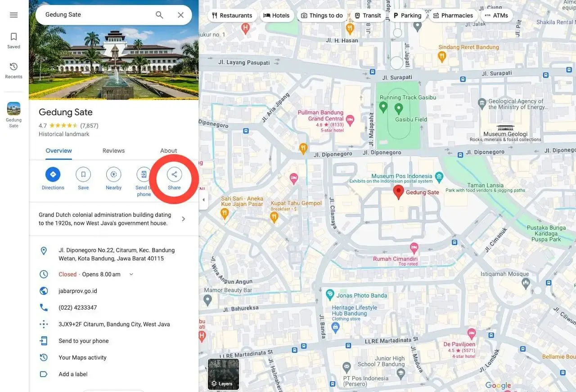Image resolution: width=576 pixels, height=392 pixels.
Task: Click the Pullman Bandung Grand Central hotel marker
Action: pyautogui.click(x=350, y=120)
